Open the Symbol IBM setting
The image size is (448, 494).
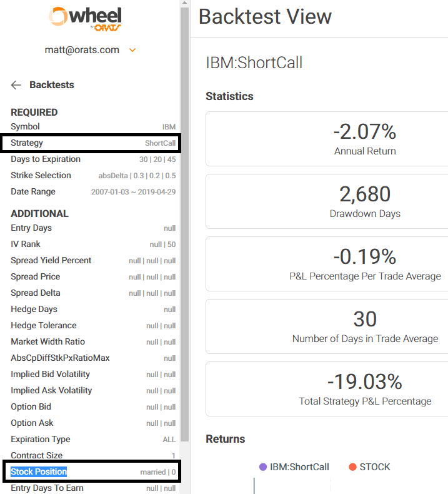[93, 127]
